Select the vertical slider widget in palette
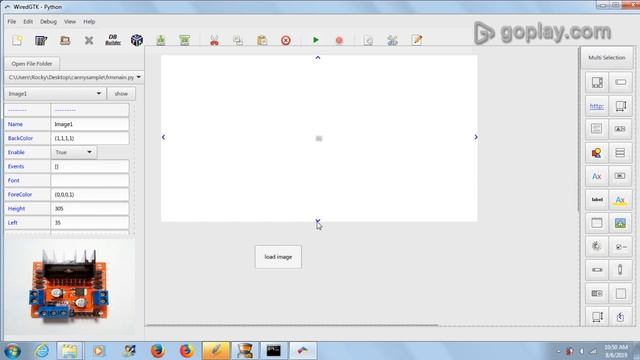The height and width of the screenshot is (360, 640). (620, 270)
